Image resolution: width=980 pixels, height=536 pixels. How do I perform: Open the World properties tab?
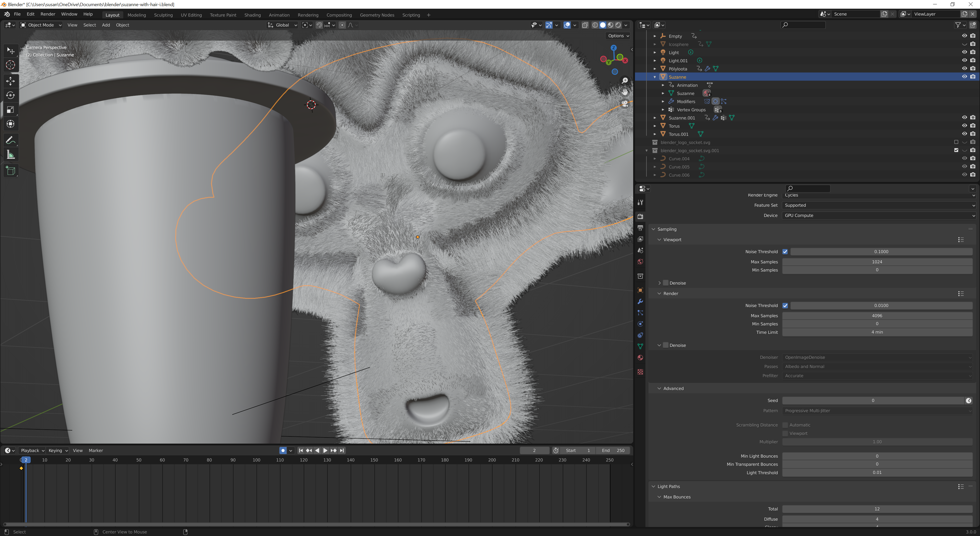(640, 262)
